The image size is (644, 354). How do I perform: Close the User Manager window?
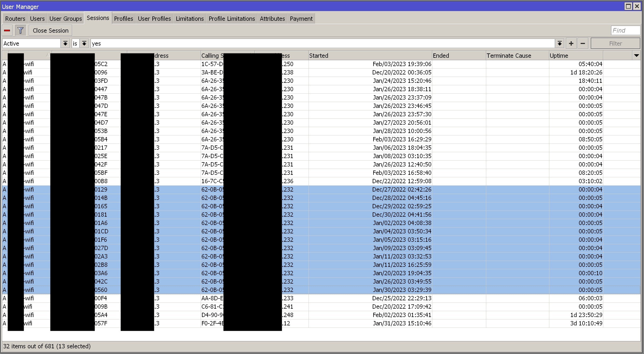(x=637, y=6)
